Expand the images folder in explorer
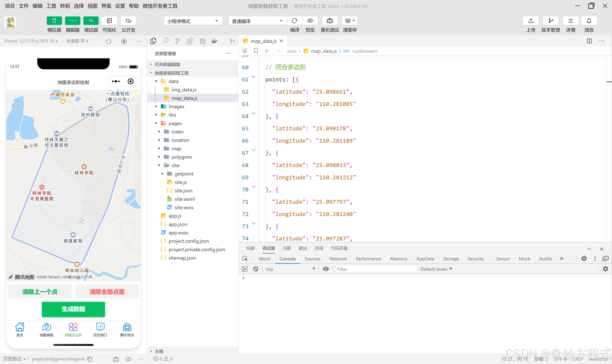 [176, 106]
